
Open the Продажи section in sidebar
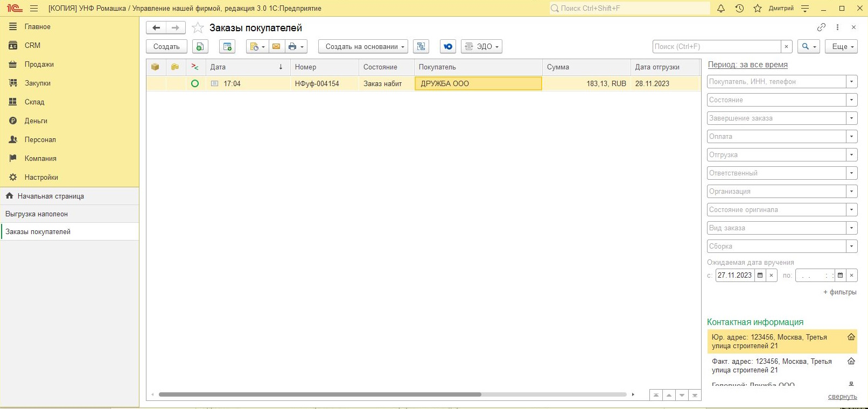(39, 65)
